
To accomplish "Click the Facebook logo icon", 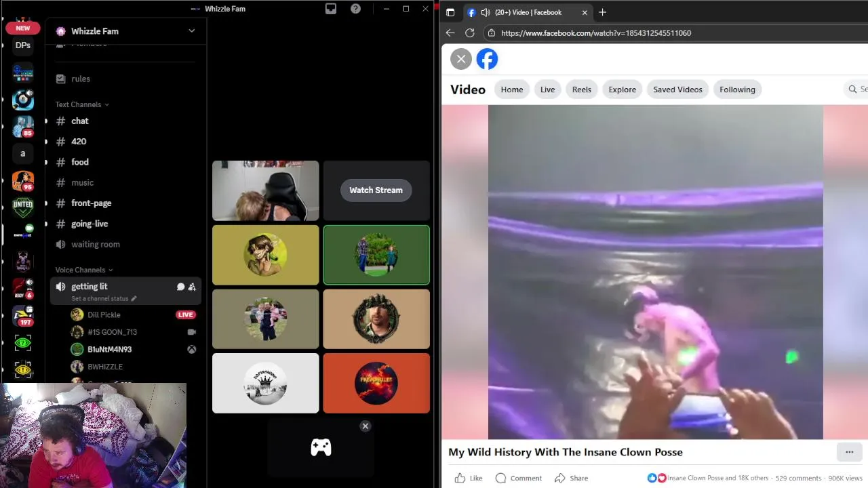I will pos(487,59).
